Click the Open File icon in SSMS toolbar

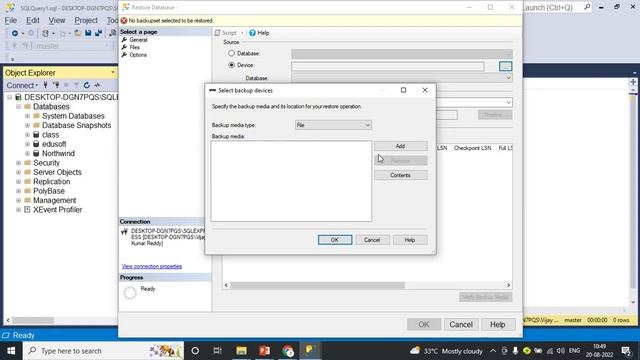78,33
